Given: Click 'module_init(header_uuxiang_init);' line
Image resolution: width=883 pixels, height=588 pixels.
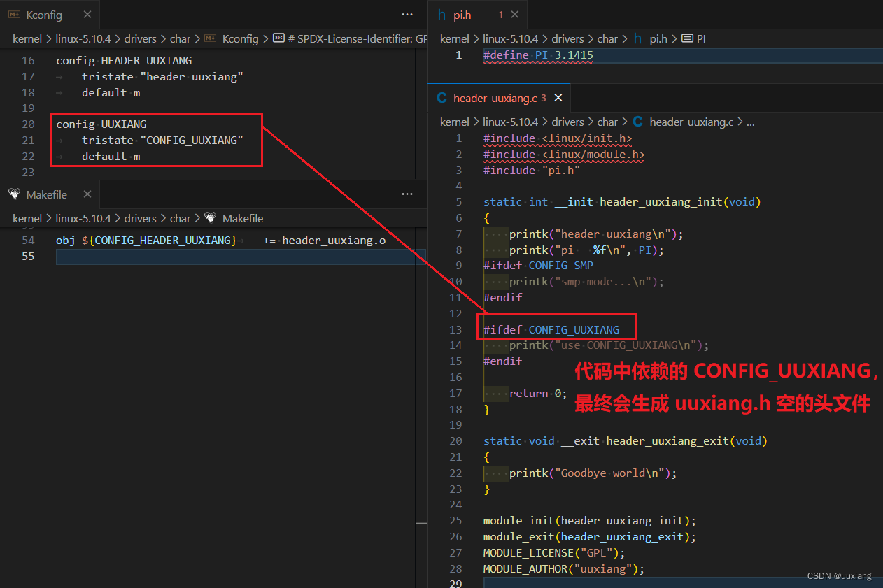Looking at the screenshot, I should pyautogui.click(x=590, y=521).
